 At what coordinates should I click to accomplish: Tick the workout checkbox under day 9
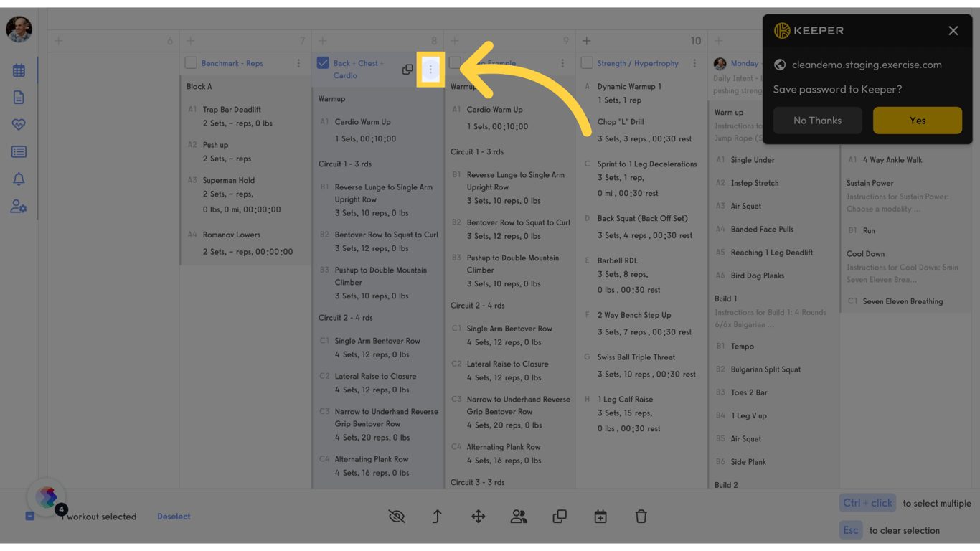point(455,63)
